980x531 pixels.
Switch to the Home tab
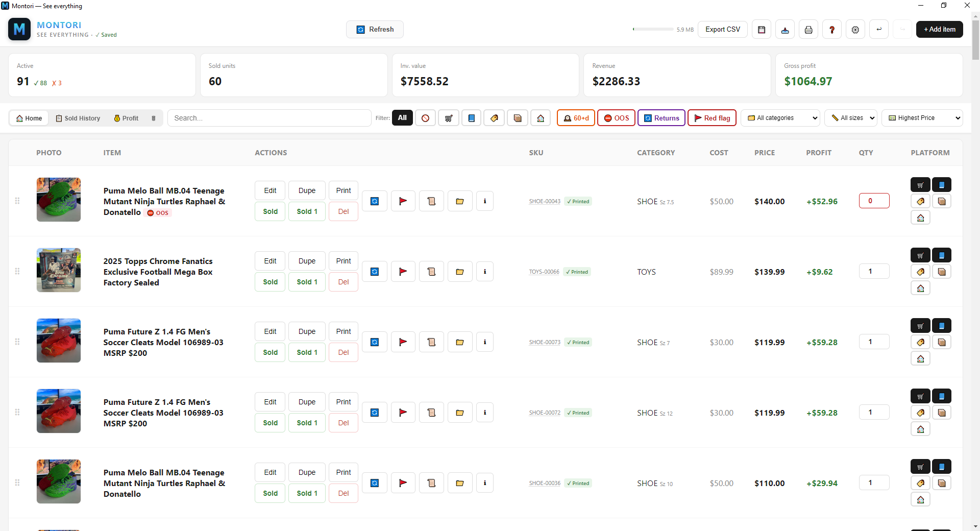pos(29,118)
